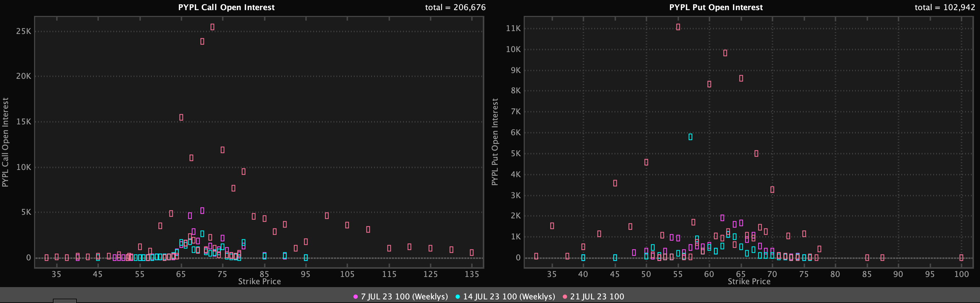The width and height of the screenshot is (980, 303).
Task: Select the put marker near 4.6K at strike 50
Action: click(646, 162)
